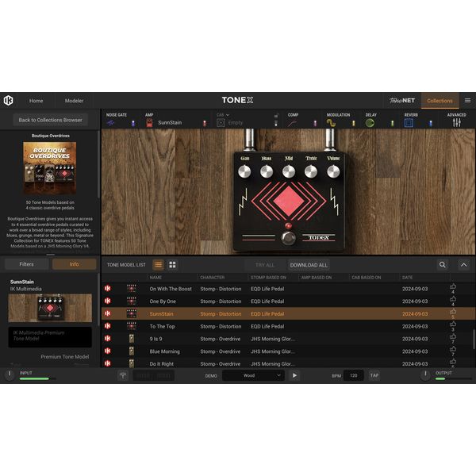Image resolution: width=476 pixels, height=476 pixels.
Task: Like the 9 Is 9 tone model
Action: tap(453, 338)
